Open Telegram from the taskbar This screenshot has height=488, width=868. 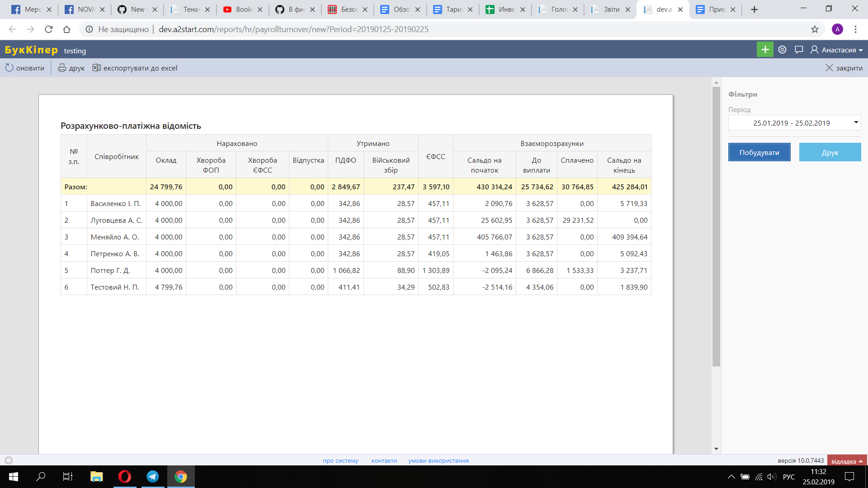coord(153,477)
